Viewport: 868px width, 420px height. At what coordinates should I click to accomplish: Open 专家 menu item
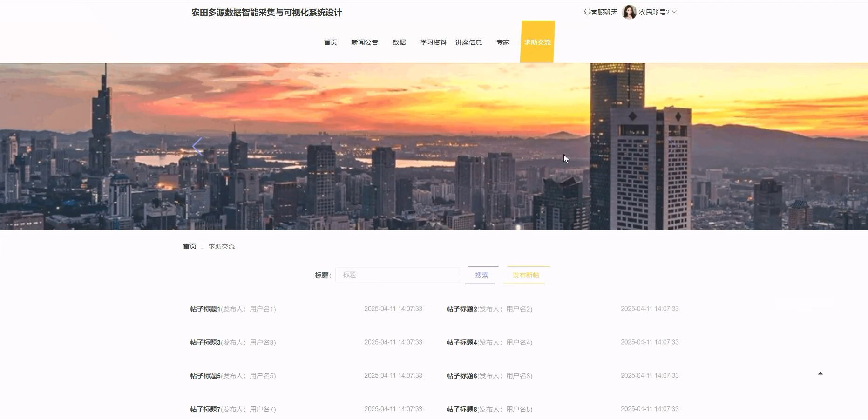(503, 42)
